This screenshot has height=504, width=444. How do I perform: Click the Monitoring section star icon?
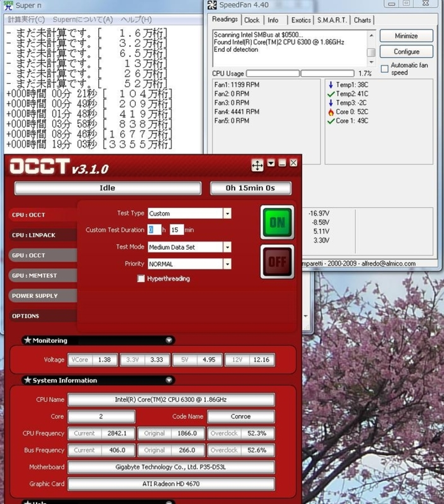coord(28,340)
